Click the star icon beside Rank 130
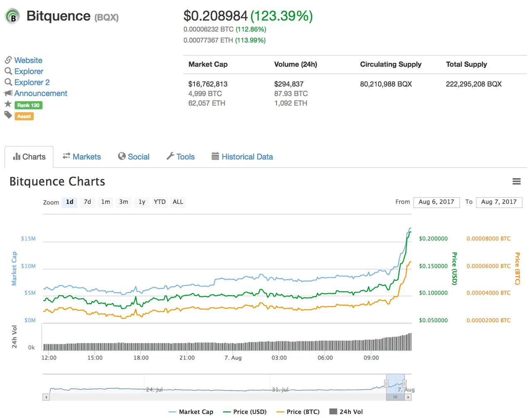The height and width of the screenshot is (418, 532). pos(8,104)
